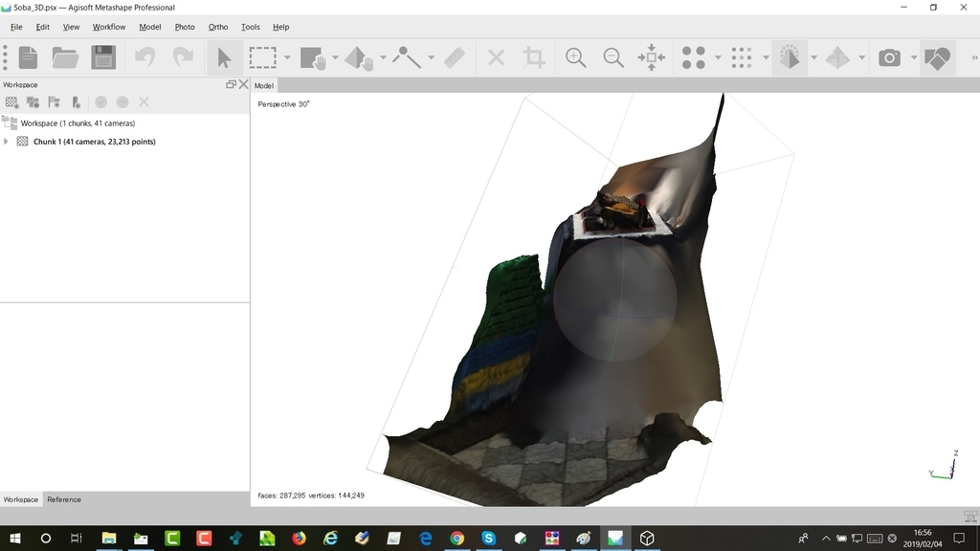Screen dimensions: 980x551
Task: Click the Undo arrow in the toolbar
Action: [x=145, y=57]
